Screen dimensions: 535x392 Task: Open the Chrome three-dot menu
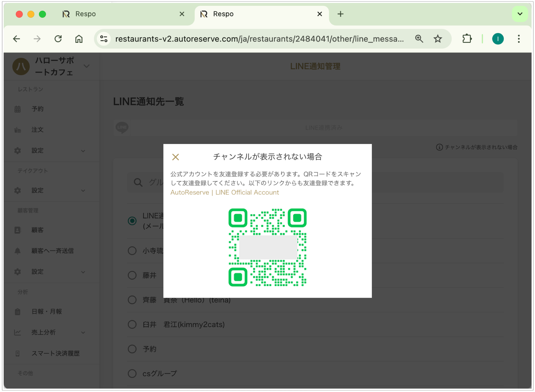[x=519, y=39]
